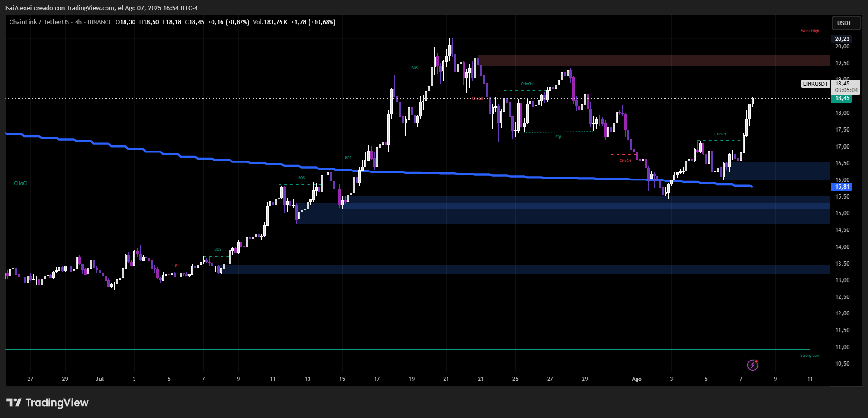Select the red EQH annotation label
This screenshot has width=868, height=418.
pos(175,266)
